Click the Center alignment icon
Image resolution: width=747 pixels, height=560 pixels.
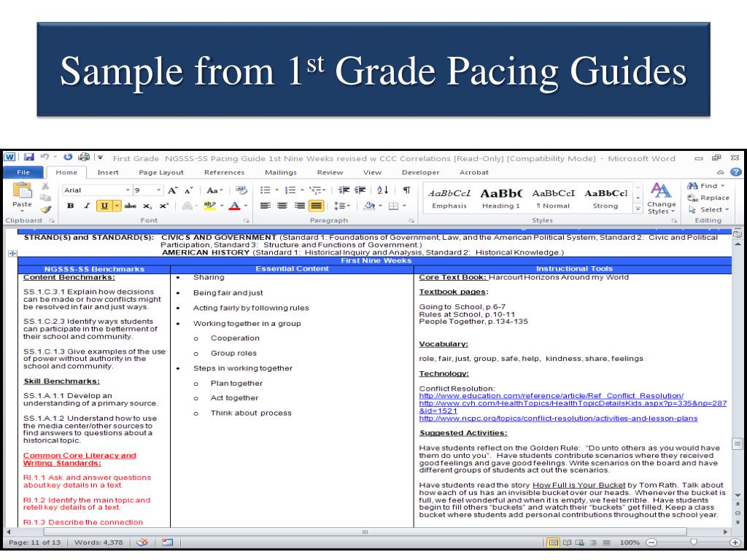(282, 206)
